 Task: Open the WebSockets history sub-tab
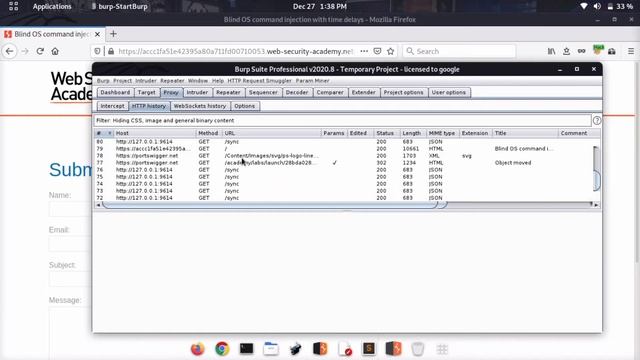pyautogui.click(x=200, y=106)
